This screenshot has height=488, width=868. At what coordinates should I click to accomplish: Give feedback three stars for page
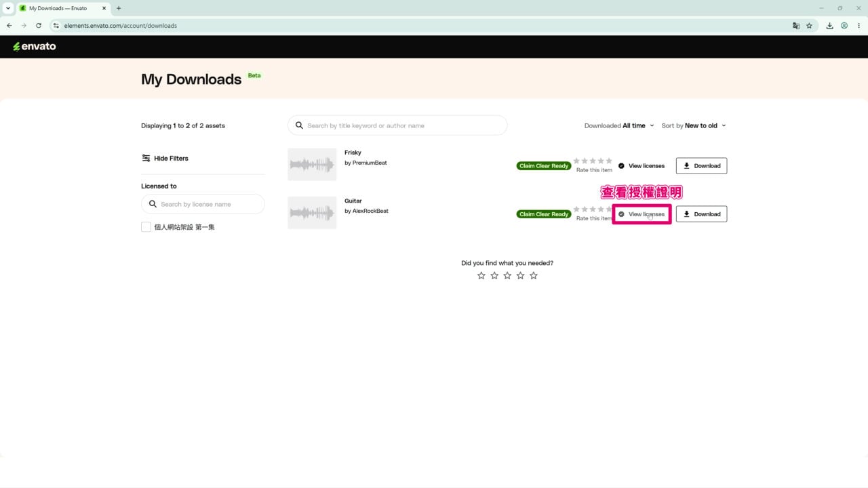tap(507, 275)
